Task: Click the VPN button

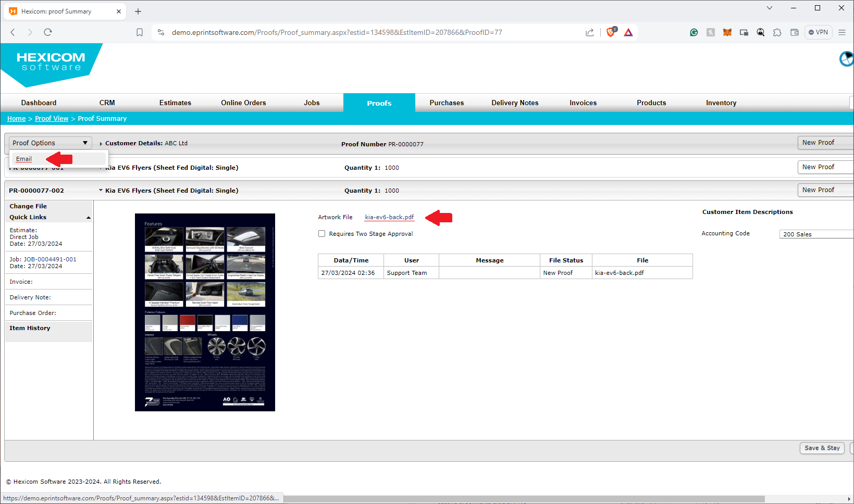Action: click(819, 32)
